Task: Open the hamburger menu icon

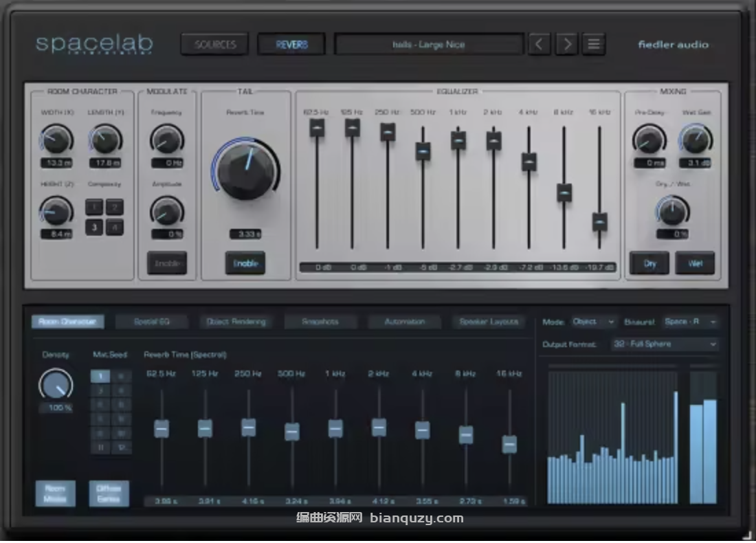Action: click(x=594, y=45)
